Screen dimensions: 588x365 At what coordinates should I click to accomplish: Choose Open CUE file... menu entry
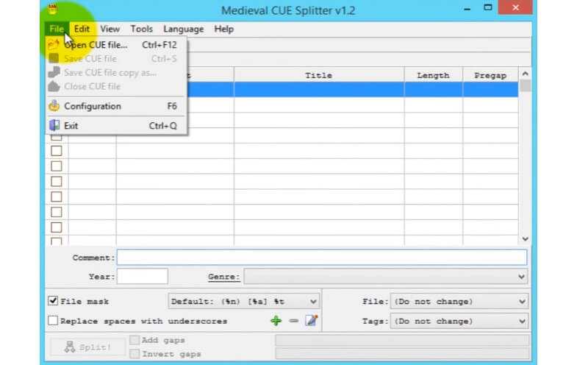tap(116, 45)
